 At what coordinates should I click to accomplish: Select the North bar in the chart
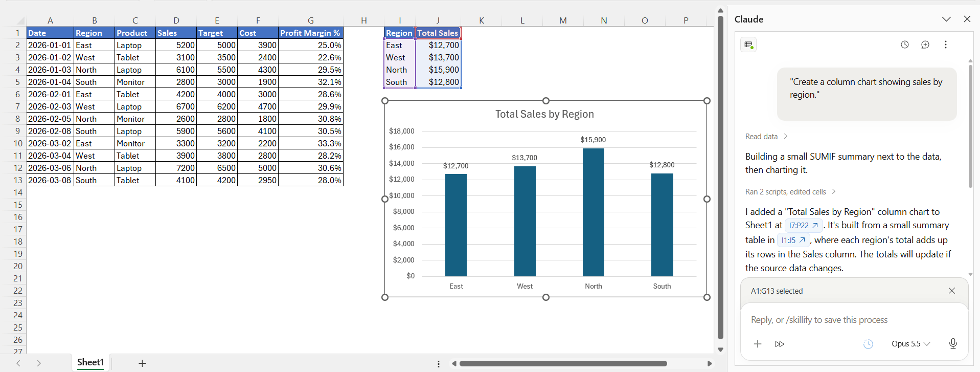(593, 212)
